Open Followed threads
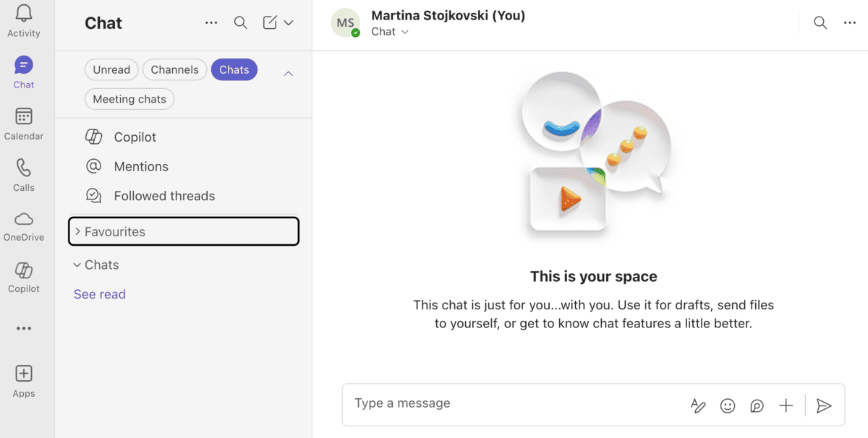This screenshot has width=868, height=438. (x=164, y=195)
